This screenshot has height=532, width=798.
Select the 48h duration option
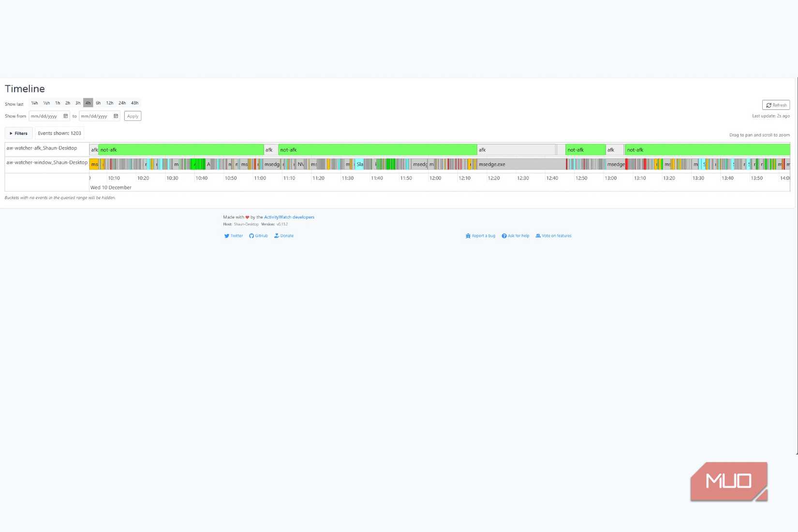pyautogui.click(x=134, y=103)
